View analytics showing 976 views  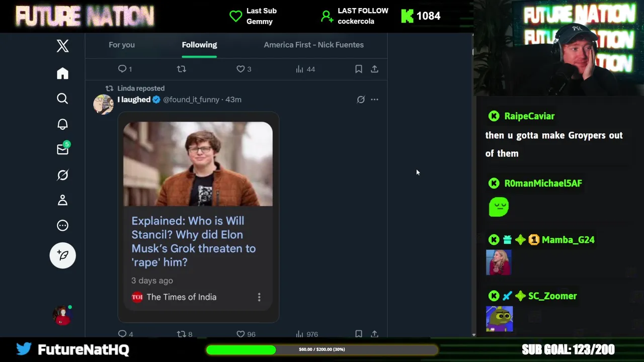pyautogui.click(x=307, y=334)
